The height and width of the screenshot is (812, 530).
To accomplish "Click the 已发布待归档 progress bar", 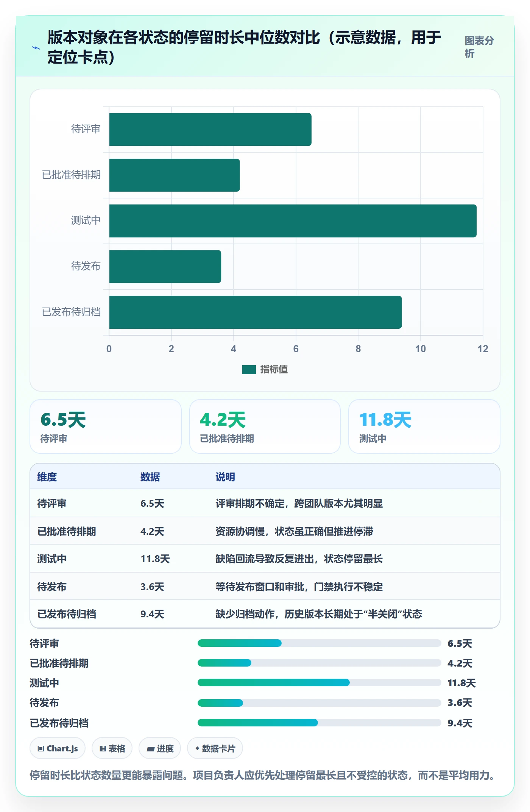I will 319,723.
